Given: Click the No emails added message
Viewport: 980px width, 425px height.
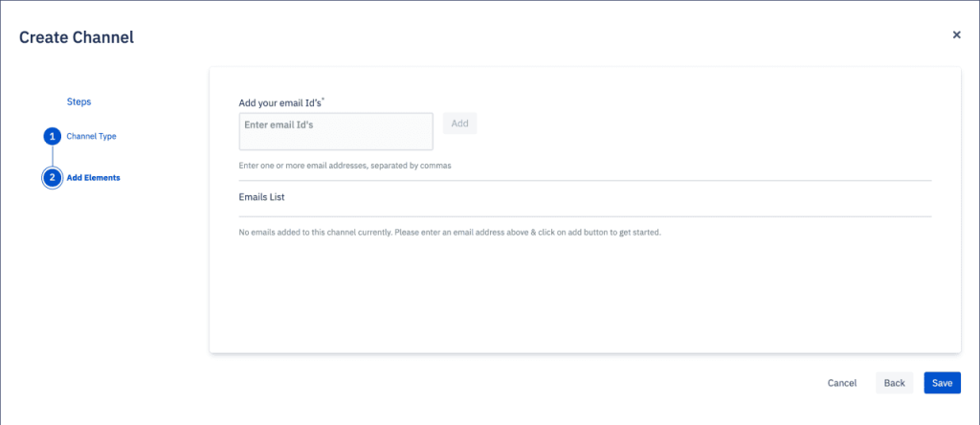Looking at the screenshot, I should point(450,233).
